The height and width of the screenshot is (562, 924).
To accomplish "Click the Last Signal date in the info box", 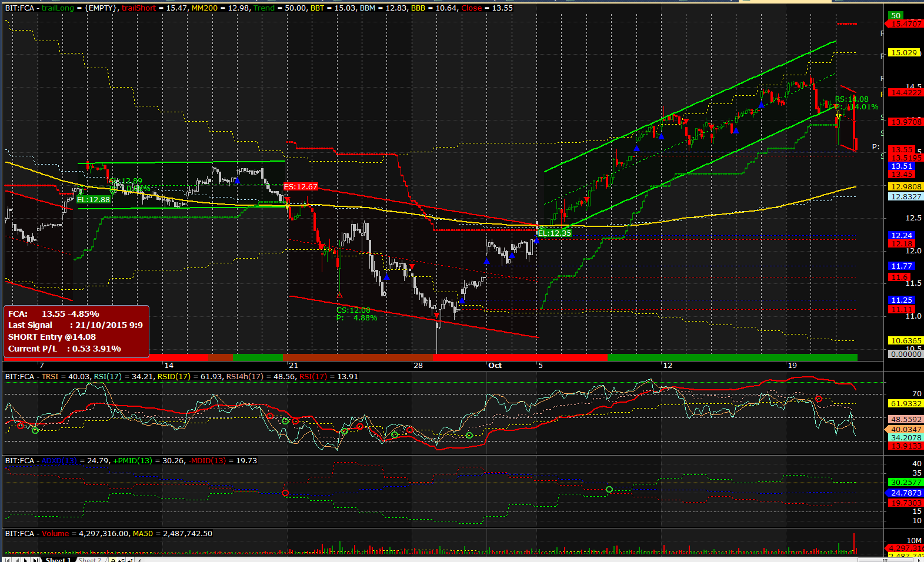I will coord(109,325).
